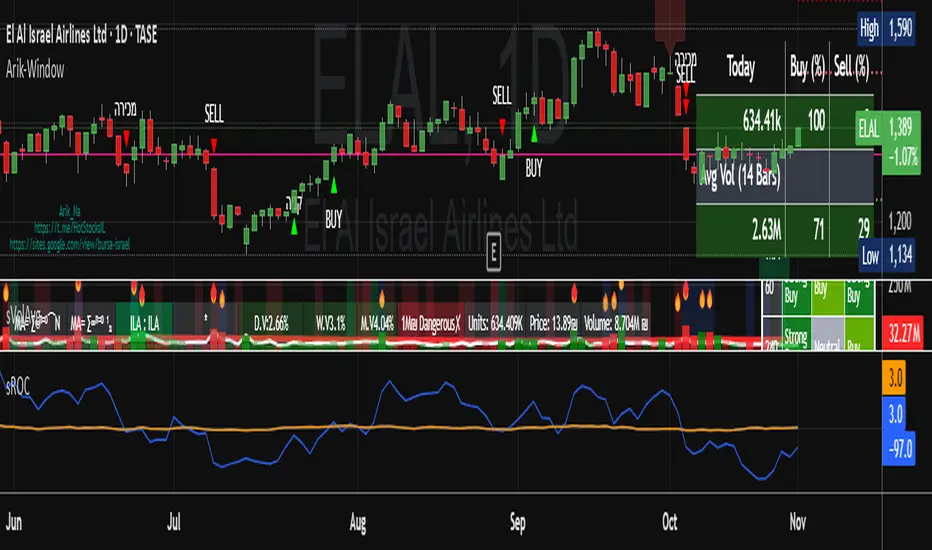
Task: Click the High 1,590 price label
Action: [x=886, y=28]
